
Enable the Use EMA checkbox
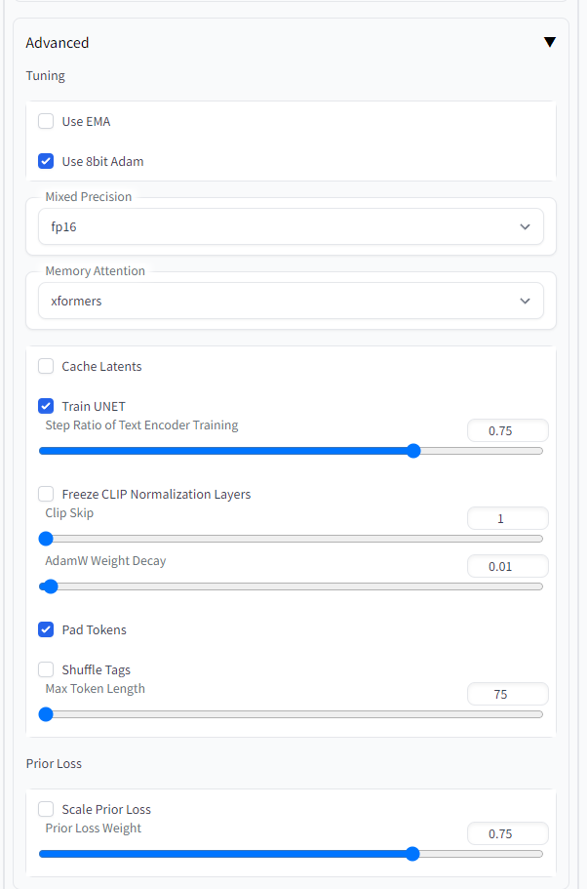click(x=46, y=121)
